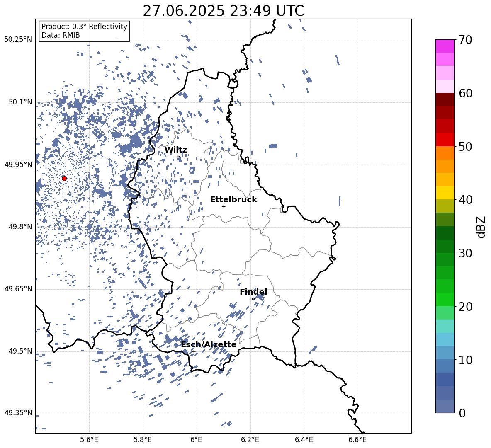This screenshot has width=491, height=448.
Task: Click the cross marker below Wiltz
Action: point(178,157)
